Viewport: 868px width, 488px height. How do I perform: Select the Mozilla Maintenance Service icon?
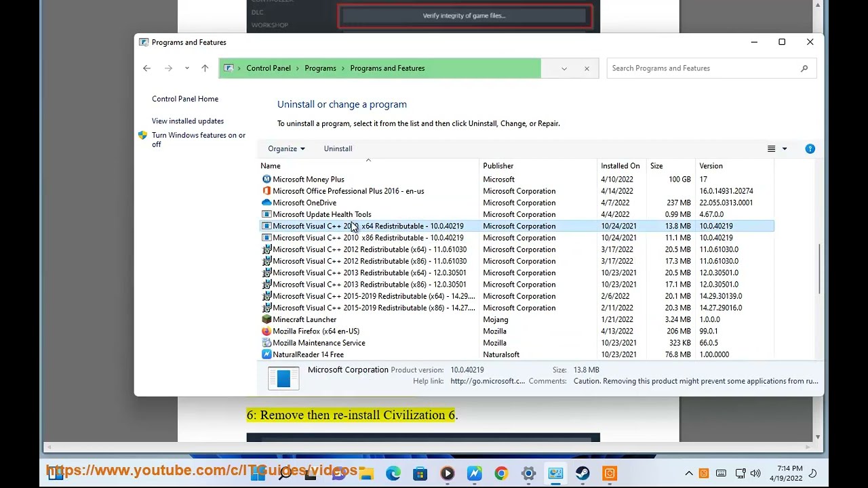(x=267, y=343)
